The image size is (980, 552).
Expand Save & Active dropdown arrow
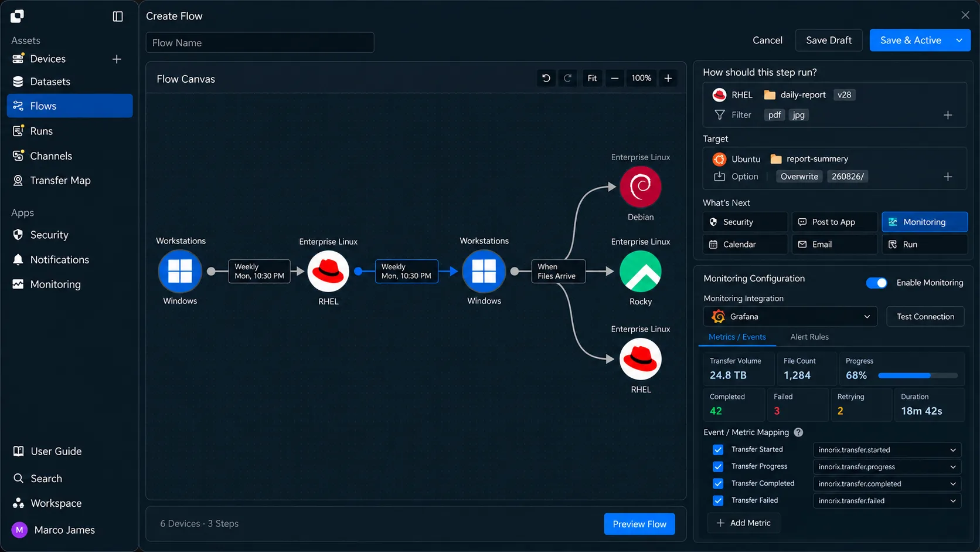tap(959, 40)
